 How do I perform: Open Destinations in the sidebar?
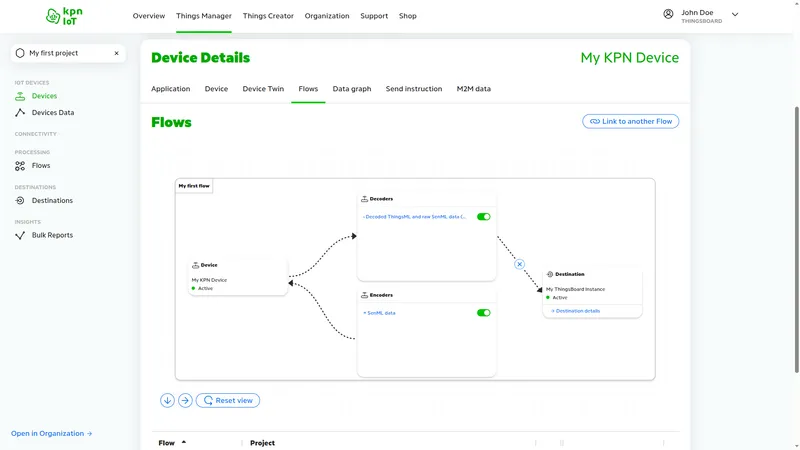point(52,201)
